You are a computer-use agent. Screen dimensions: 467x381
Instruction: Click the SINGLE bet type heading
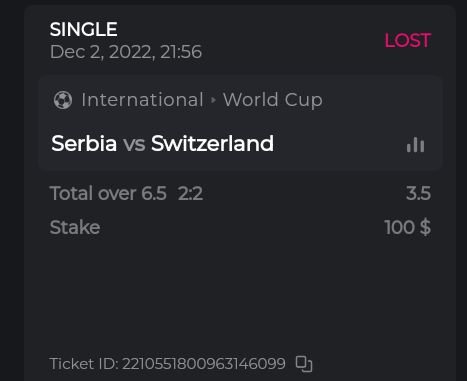[83, 29]
